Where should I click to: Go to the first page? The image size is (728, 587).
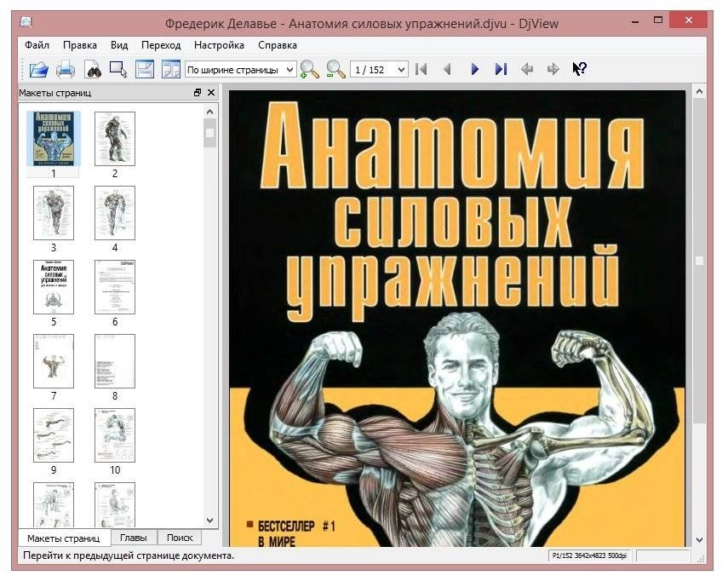pyautogui.click(x=421, y=70)
